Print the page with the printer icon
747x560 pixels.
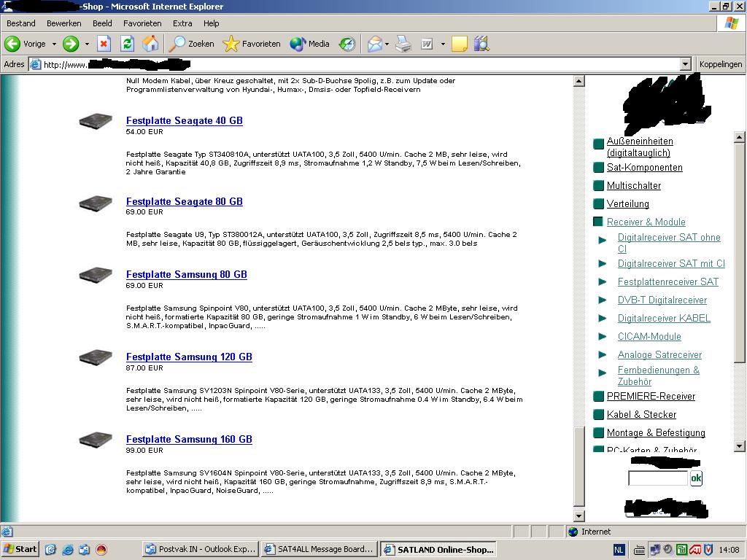403,44
